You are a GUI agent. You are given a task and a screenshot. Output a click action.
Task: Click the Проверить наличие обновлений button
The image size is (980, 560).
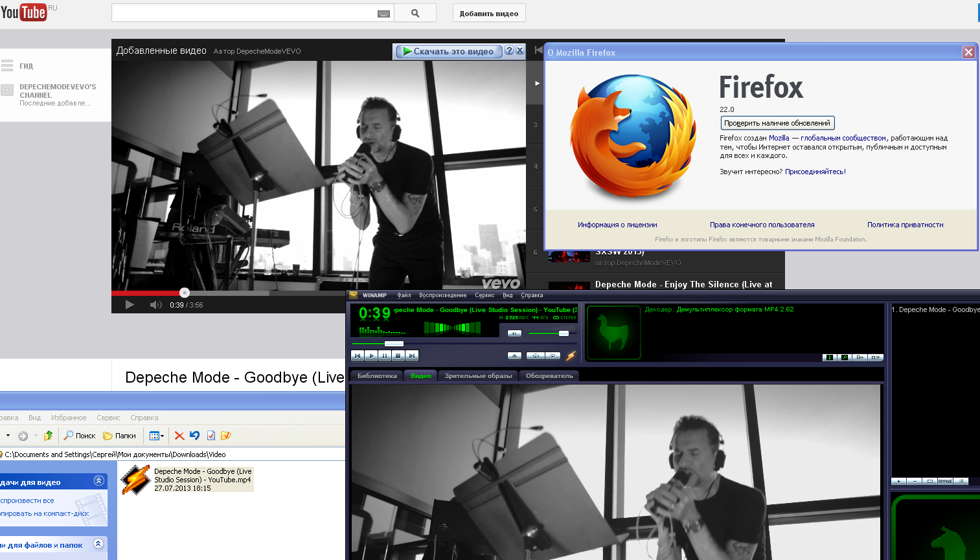pos(777,123)
